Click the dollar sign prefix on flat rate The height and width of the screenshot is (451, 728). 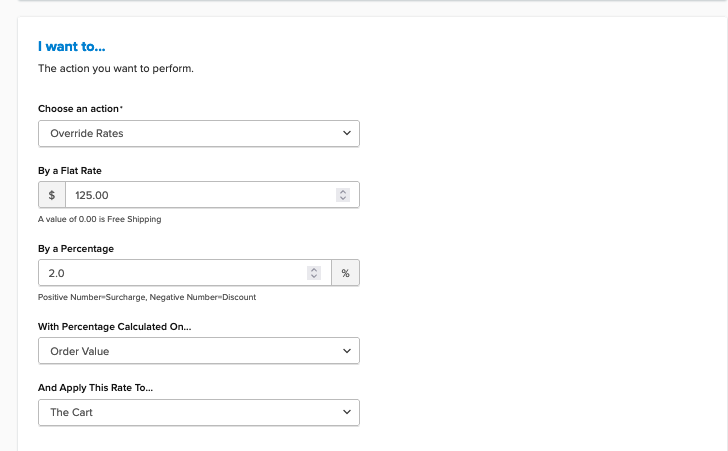pos(52,195)
